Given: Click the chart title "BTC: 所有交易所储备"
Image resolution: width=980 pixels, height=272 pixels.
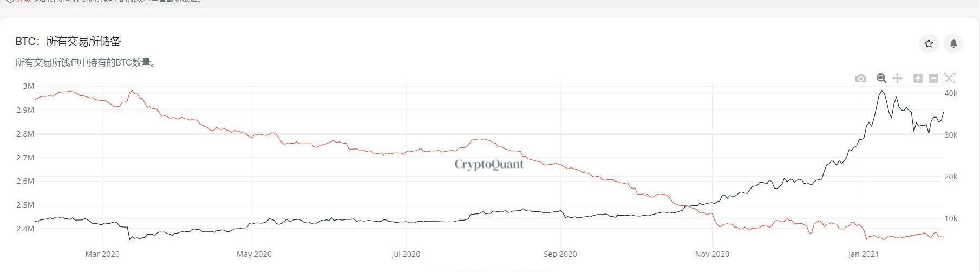Looking at the screenshot, I should [68, 42].
